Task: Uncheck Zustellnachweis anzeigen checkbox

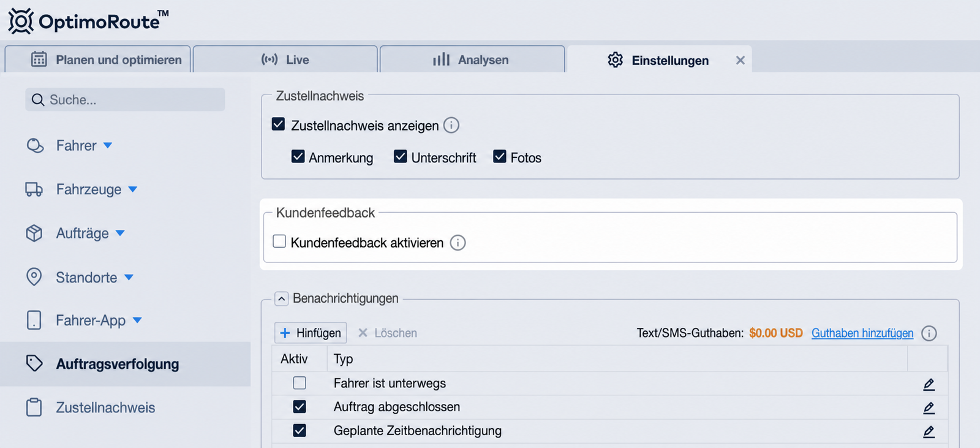Action: [x=279, y=124]
